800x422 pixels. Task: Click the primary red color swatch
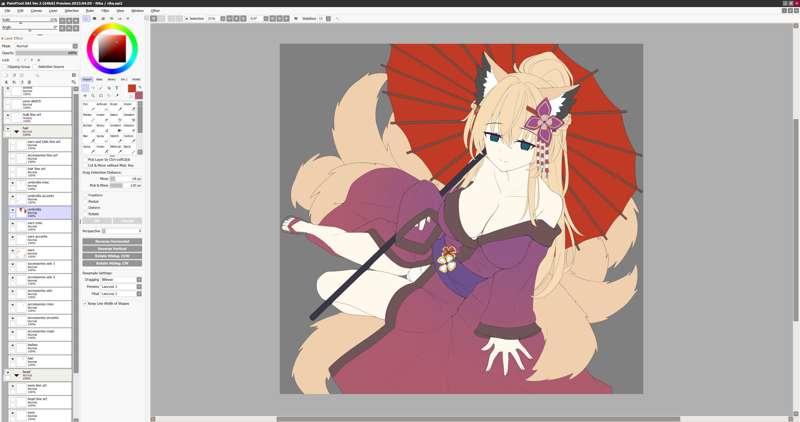[x=132, y=88]
